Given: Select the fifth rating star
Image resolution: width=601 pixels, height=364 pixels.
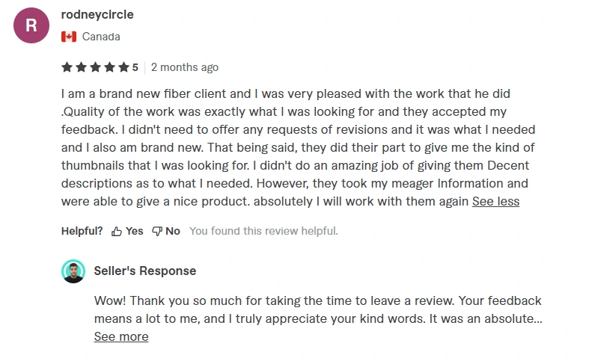Looking at the screenshot, I should tap(123, 67).
